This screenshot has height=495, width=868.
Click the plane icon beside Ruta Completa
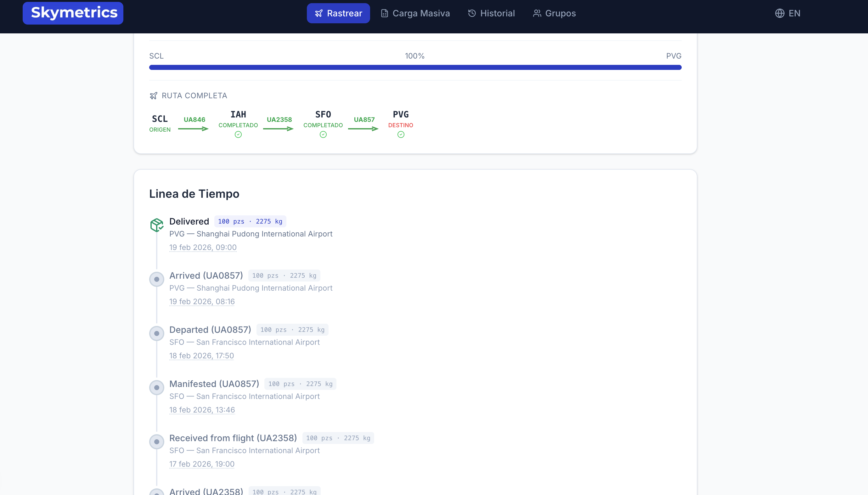point(154,96)
